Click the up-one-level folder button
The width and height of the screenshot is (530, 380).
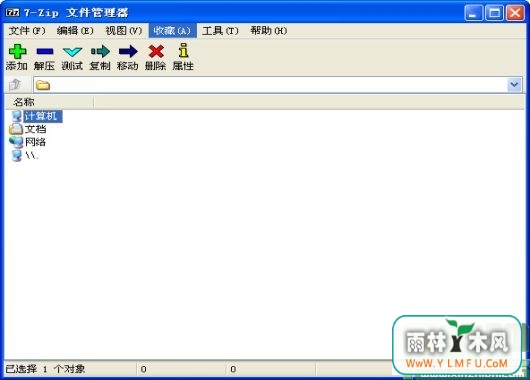pos(16,85)
